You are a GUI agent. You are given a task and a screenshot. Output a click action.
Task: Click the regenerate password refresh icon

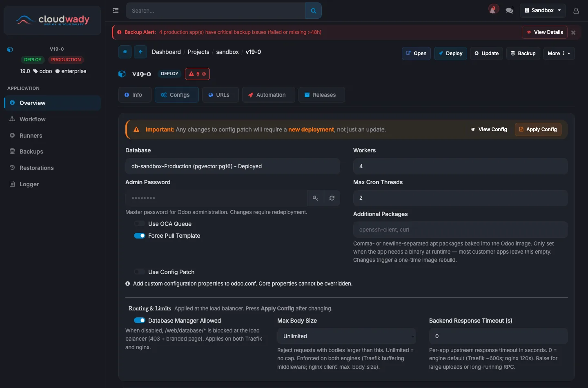point(332,198)
